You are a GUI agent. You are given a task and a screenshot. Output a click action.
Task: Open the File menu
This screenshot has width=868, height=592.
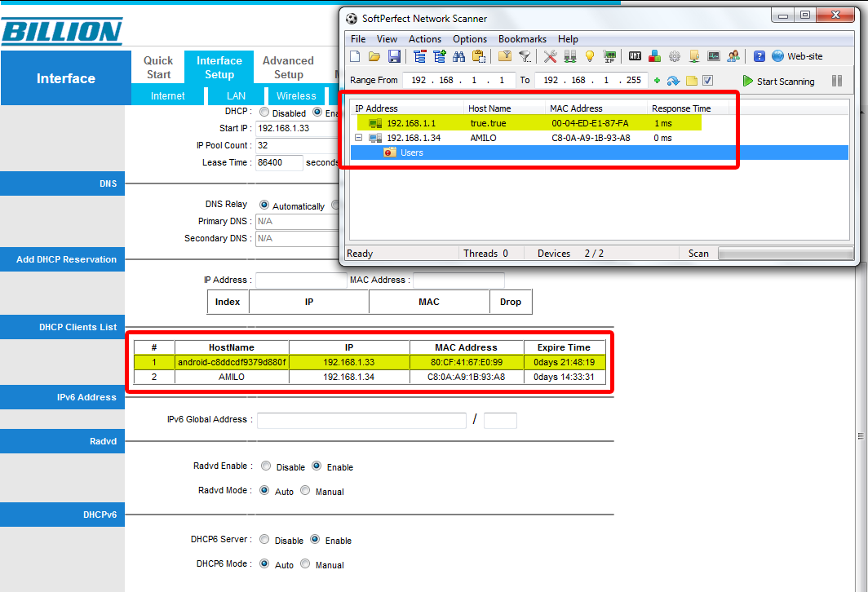[358, 38]
